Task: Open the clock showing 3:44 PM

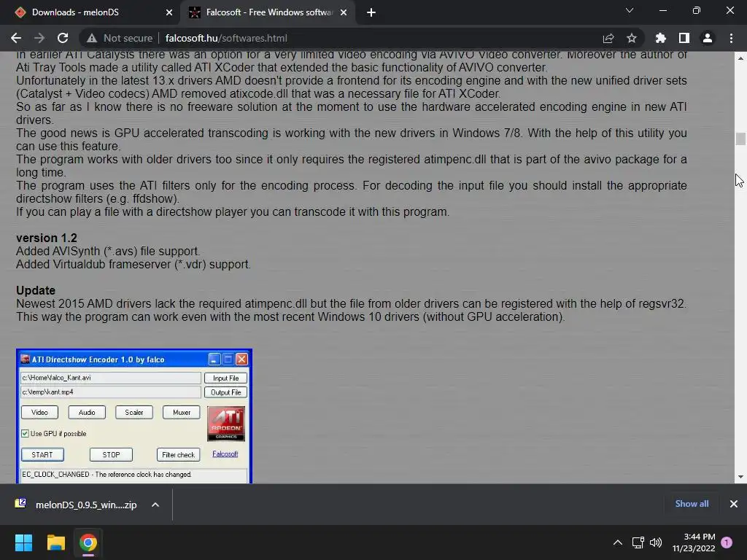Action: coord(694,542)
